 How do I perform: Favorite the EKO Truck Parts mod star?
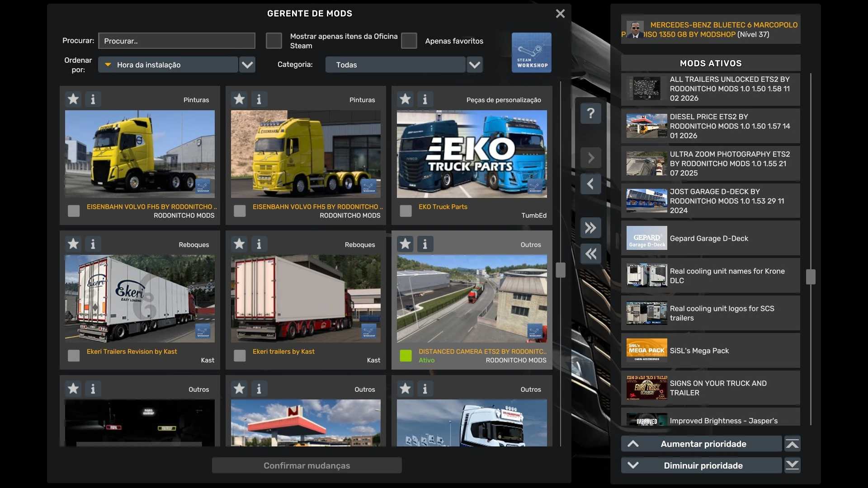pos(405,99)
